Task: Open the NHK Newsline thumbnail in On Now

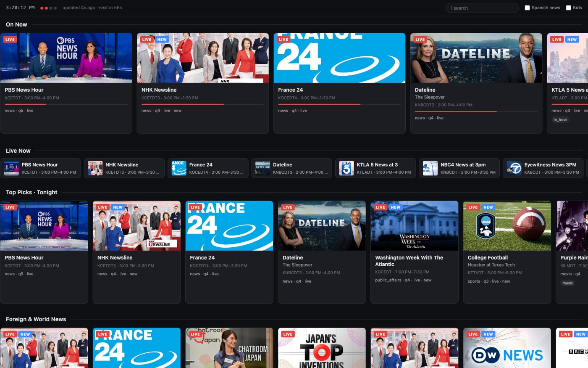Action: [x=202, y=58]
